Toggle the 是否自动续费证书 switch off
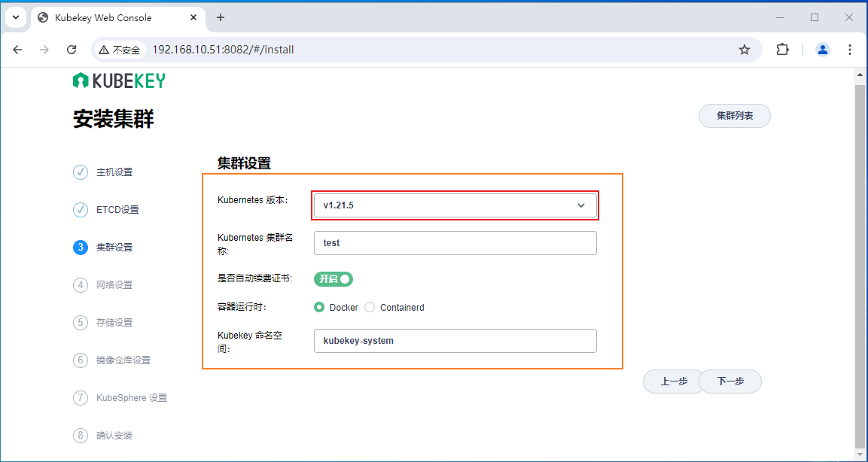868x462 pixels. (x=333, y=279)
